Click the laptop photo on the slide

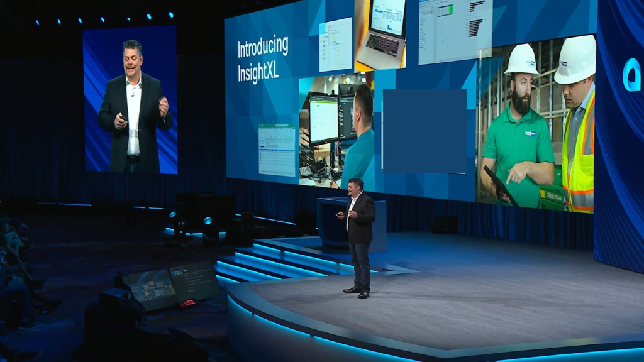tap(380, 33)
